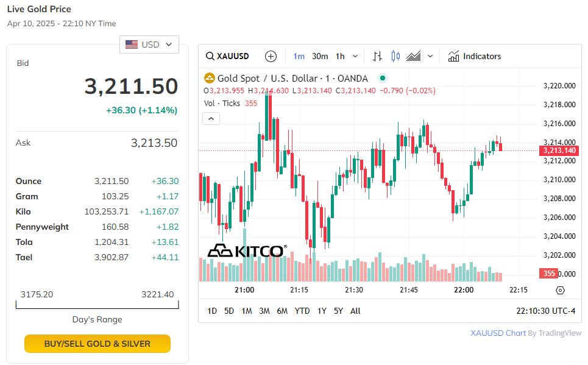Screen dimensions: 588x365
Task: Expand the time interval dropdown chevron
Action: 355,57
